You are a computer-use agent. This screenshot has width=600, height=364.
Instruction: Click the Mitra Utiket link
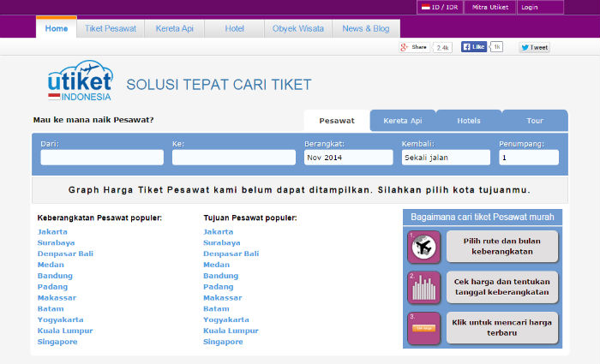[490, 7]
